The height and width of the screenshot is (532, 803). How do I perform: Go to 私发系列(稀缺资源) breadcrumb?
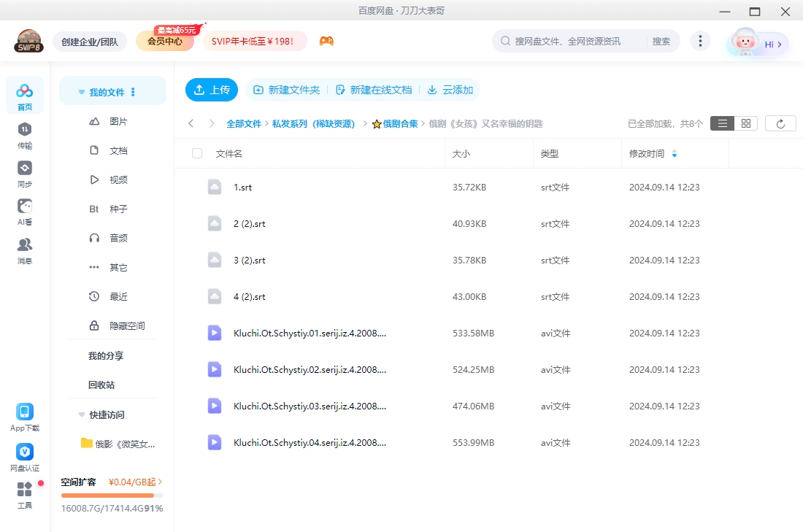click(313, 124)
